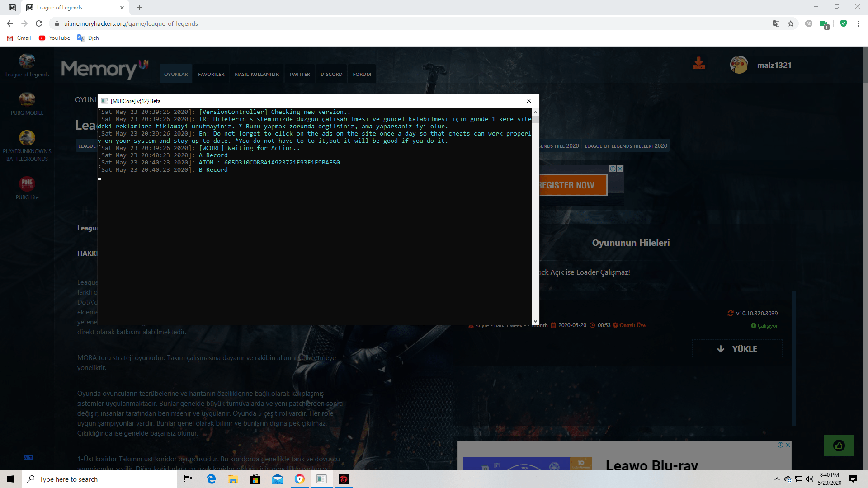This screenshot has height=488, width=868.
Task: Open the Gmail bookmark
Action: (x=19, y=38)
